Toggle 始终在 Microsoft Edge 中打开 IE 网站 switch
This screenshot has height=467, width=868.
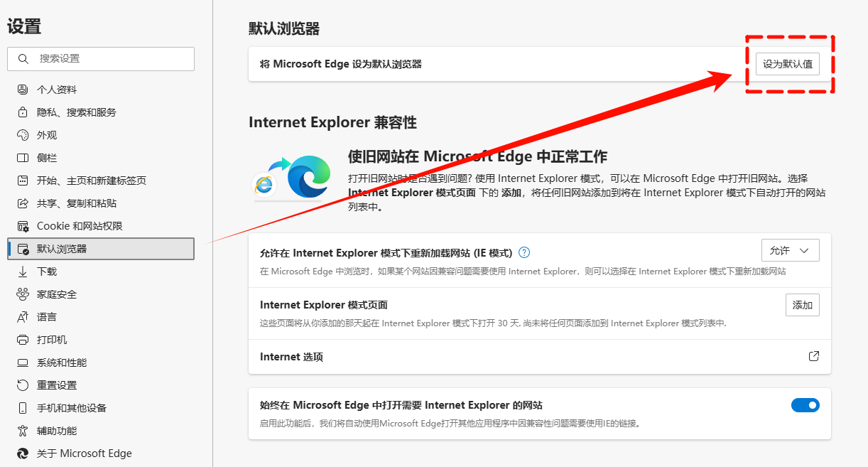[x=805, y=405]
